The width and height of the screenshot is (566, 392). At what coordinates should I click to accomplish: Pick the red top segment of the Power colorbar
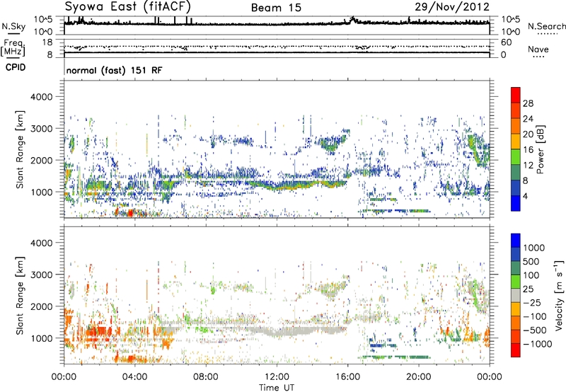[516, 95]
